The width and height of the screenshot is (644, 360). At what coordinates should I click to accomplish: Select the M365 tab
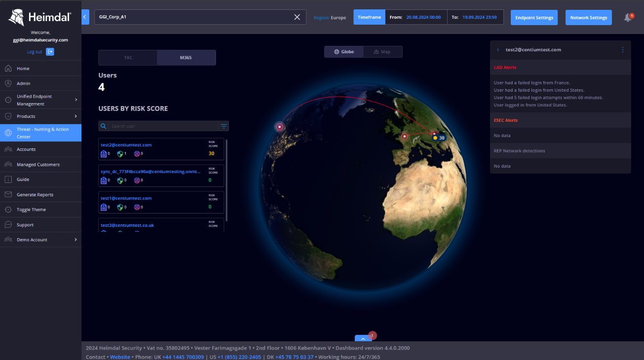tap(186, 58)
